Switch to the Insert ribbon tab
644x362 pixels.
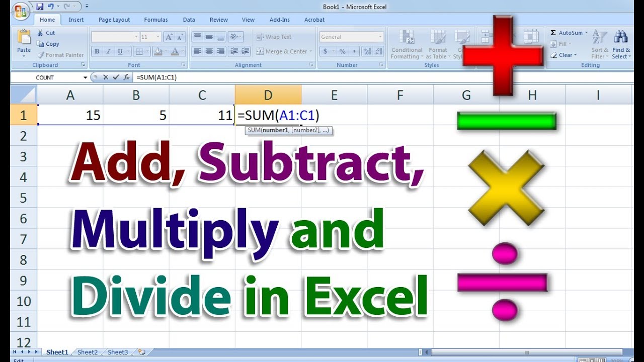(x=76, y=20)
